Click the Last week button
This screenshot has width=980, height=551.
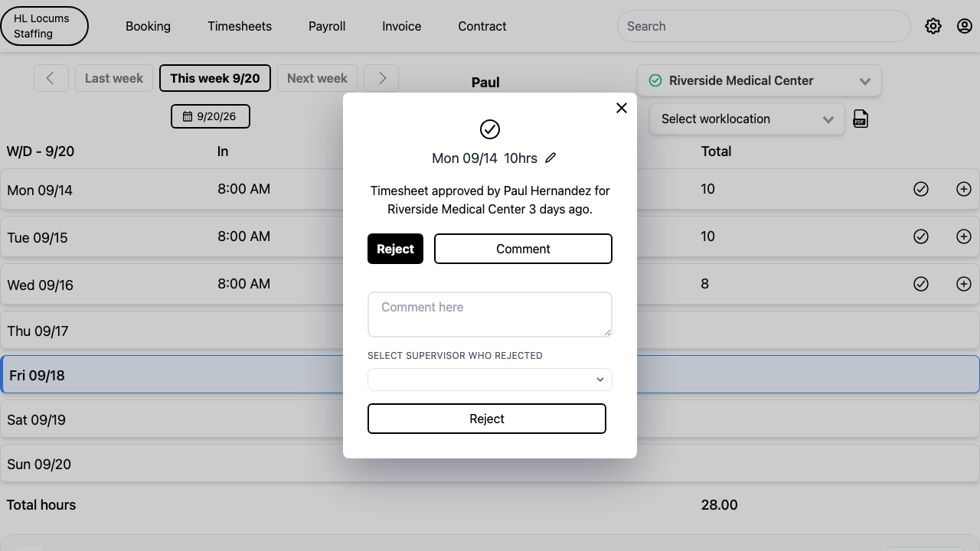point(114,78)
